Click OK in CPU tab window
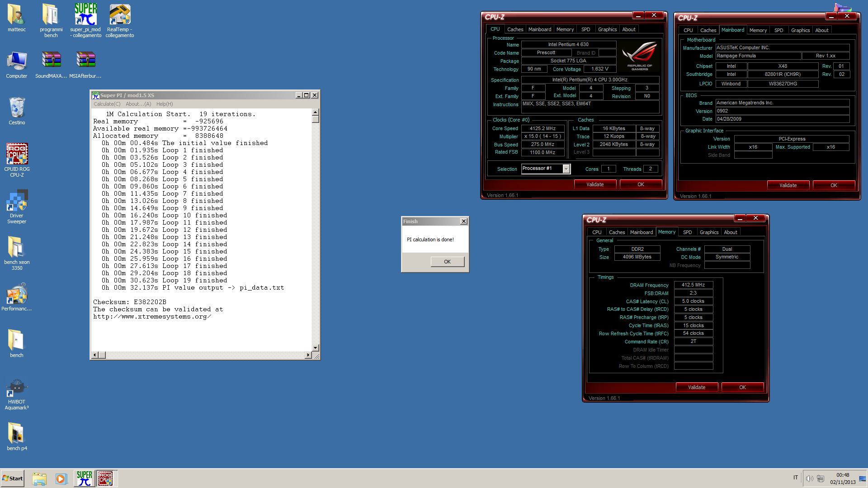The height and width of the screenshot is (488, 868). click(x=641, y=184)
